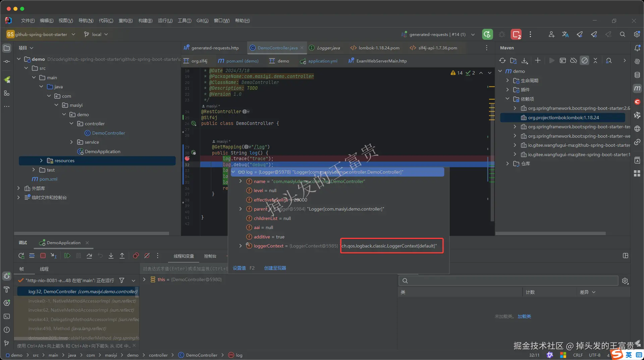Expand the service package in project tree
The width and height of the screenshot is (644, 360).
(71, 142)
